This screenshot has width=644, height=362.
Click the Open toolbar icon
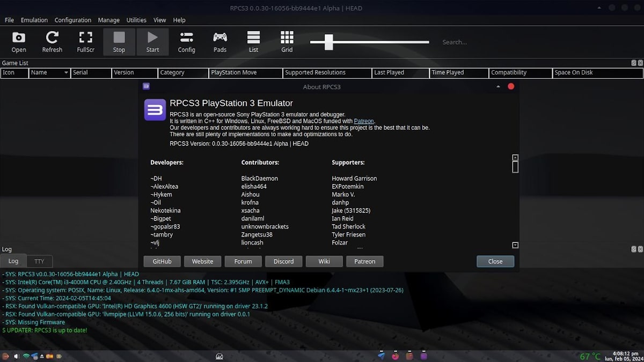(19, 42)
